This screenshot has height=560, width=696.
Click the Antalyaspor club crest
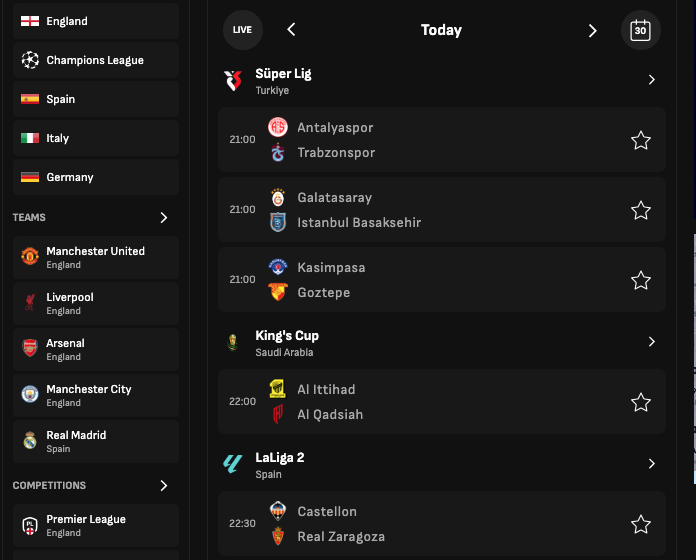pos(278,127)
